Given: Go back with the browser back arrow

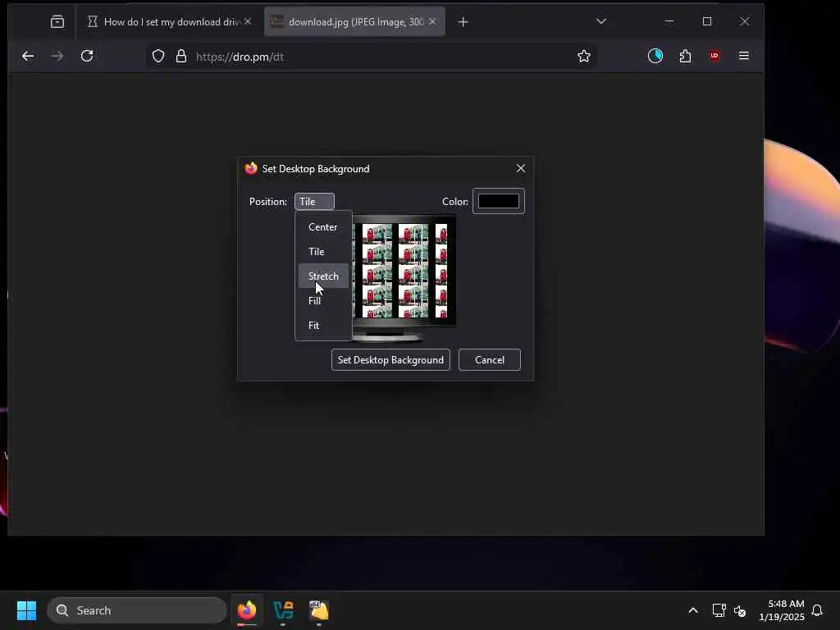Looking at the screenshot, I should tap(28, 56).
